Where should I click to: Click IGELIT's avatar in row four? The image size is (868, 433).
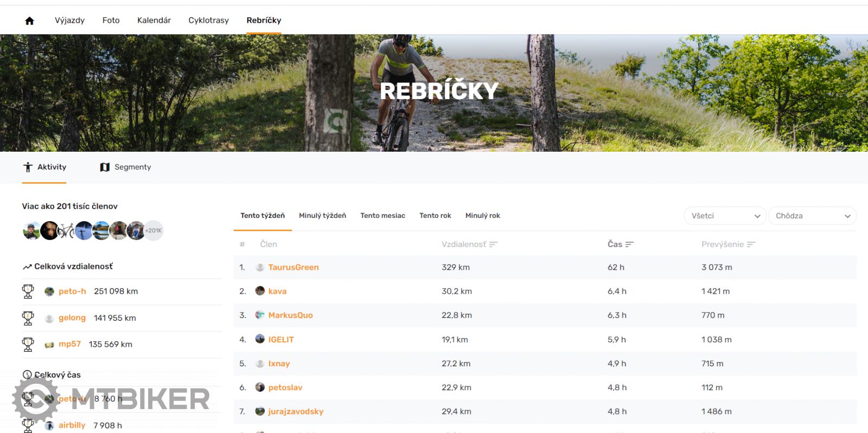260,339
